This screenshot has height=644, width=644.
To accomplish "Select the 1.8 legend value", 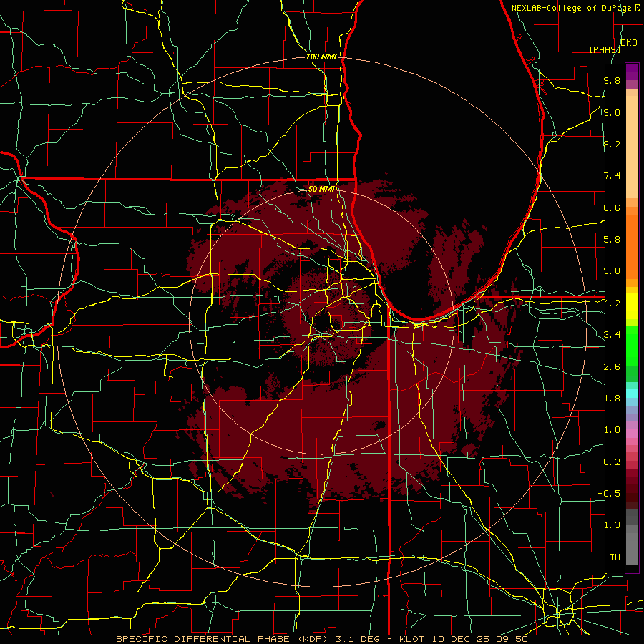I will click(612, 399).
